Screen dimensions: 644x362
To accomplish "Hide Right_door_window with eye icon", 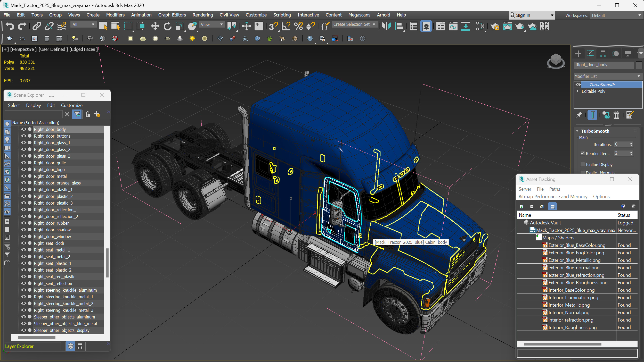I will pos(24,237).
